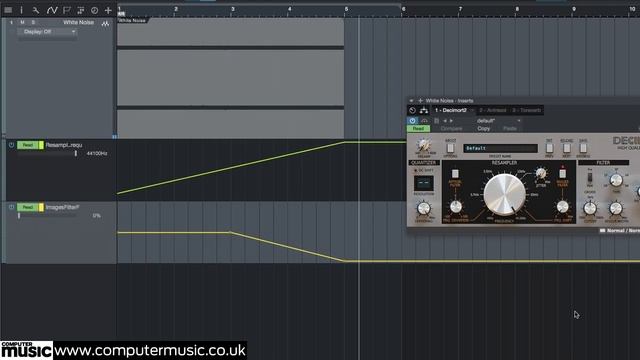
Task: Toggle the Images Filter switch in Resampler
Action: pos(562,173)
